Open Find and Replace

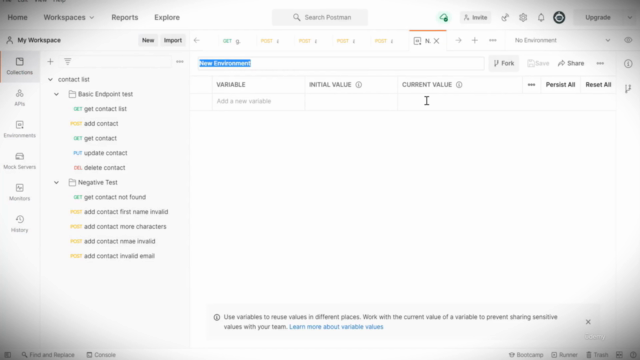coord(48,355)
